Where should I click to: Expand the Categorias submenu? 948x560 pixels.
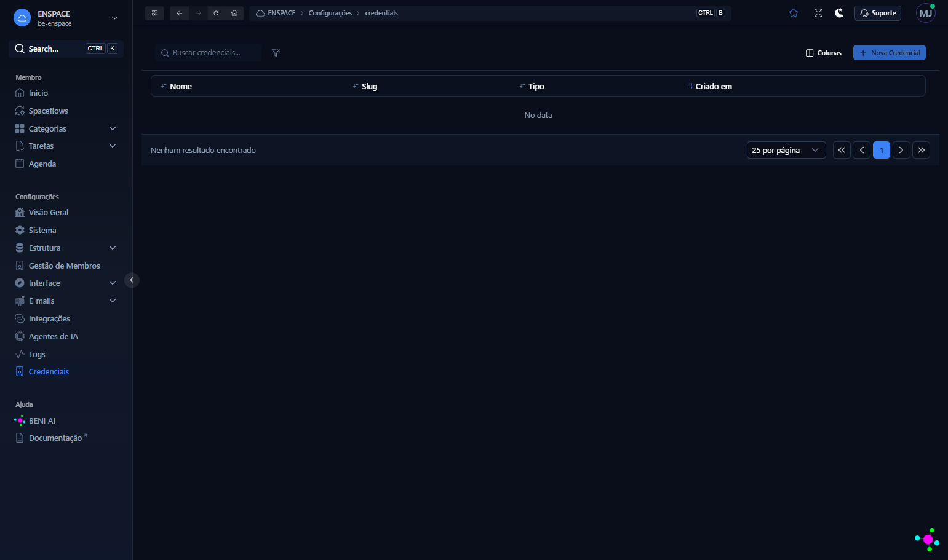pyautogui.click(x=113, y=128)
